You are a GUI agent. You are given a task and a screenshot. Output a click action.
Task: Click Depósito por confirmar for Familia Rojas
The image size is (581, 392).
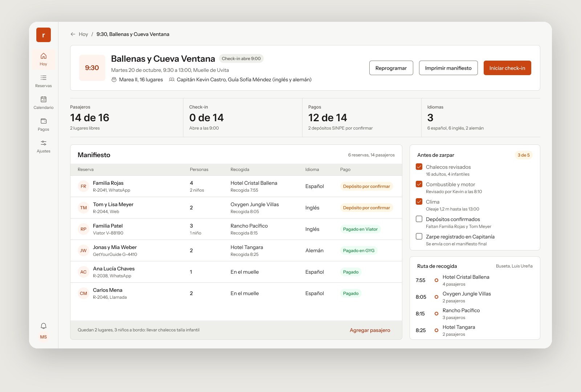[x=366, y=186]
